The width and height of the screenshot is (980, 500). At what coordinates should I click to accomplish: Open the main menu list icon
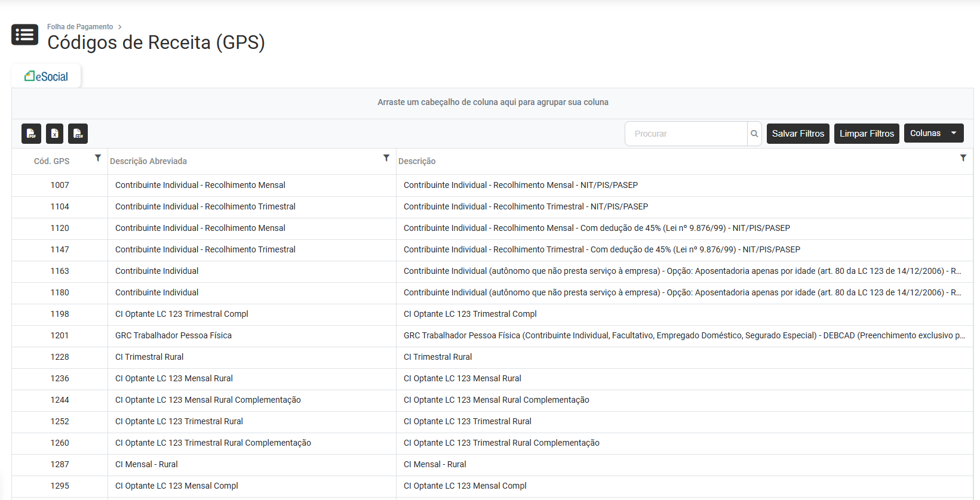[x=24, y=35]
